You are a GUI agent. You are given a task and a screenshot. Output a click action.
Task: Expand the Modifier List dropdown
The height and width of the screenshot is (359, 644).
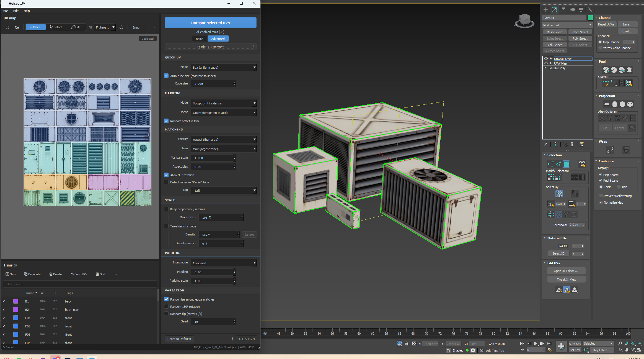[x=567, y=25]
